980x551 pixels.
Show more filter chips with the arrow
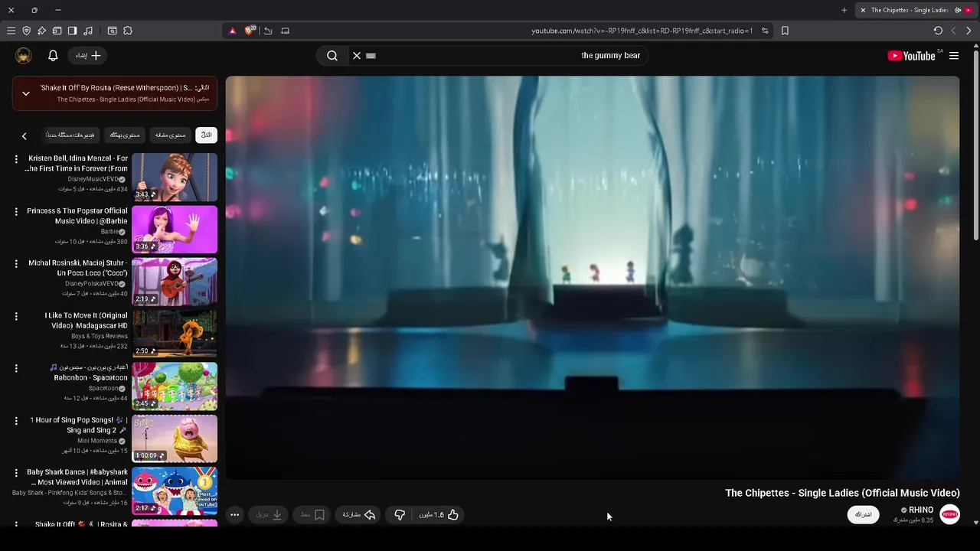24,135
